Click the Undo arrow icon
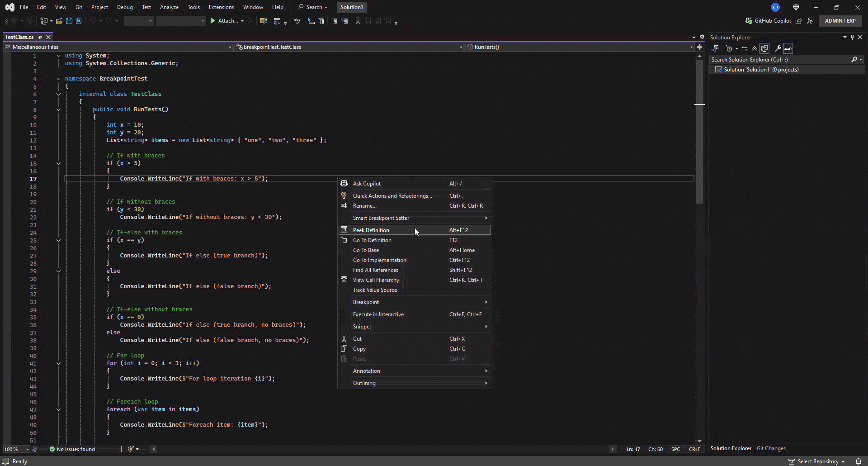Screen dimensions: 868x466 [92, 21]
